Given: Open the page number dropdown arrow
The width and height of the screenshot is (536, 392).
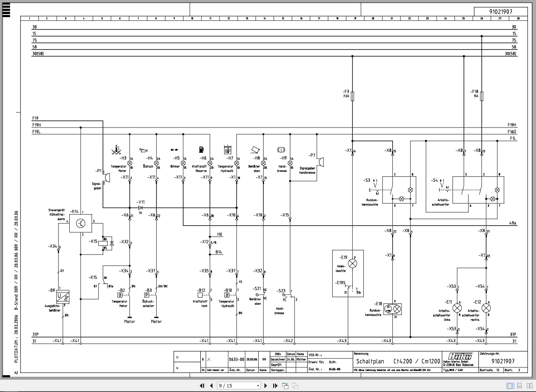Looking at the screenshot, I should [258, 386].
